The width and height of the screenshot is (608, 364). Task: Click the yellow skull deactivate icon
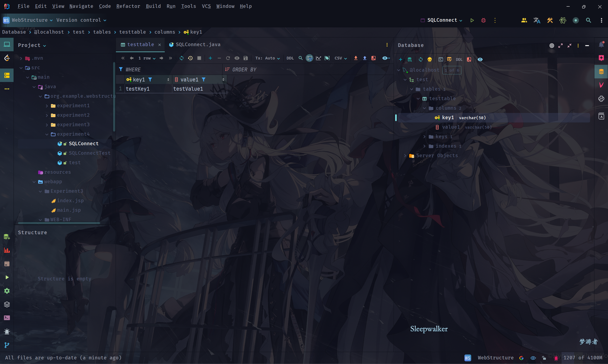tap(430, 59)
